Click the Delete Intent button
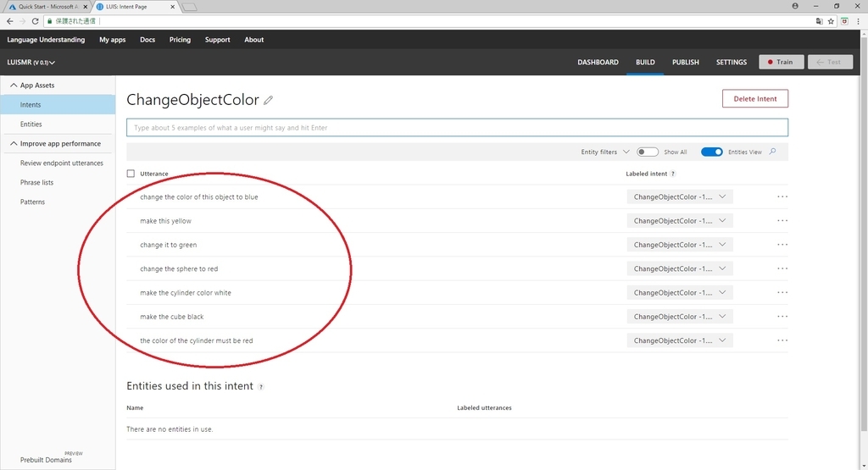868x470 pixels. [x=755, y=98]
